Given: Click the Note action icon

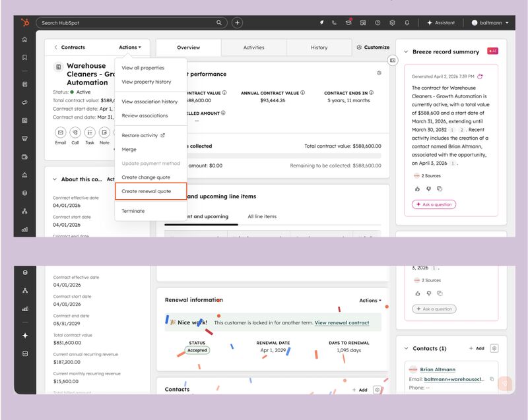Looking at the screenshot, I should tap(104, 133).
